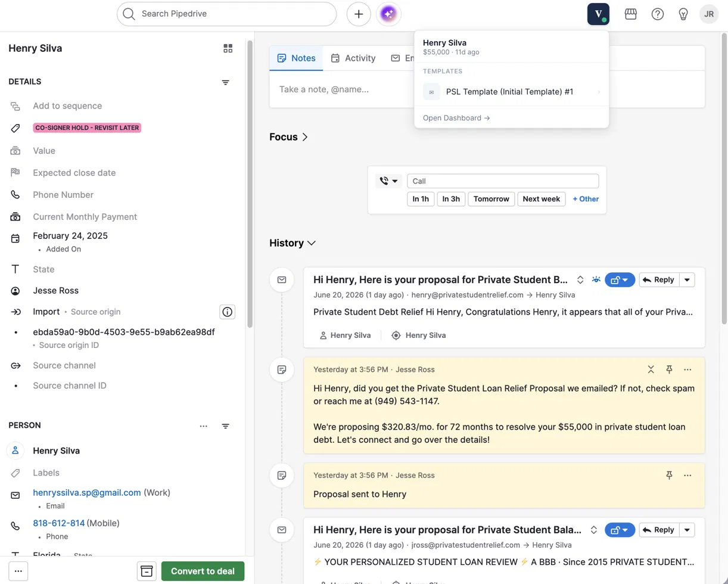This screenshot has width=728, height=584.
Task: Open the Reply options arrow on first email
Action: 687,279
